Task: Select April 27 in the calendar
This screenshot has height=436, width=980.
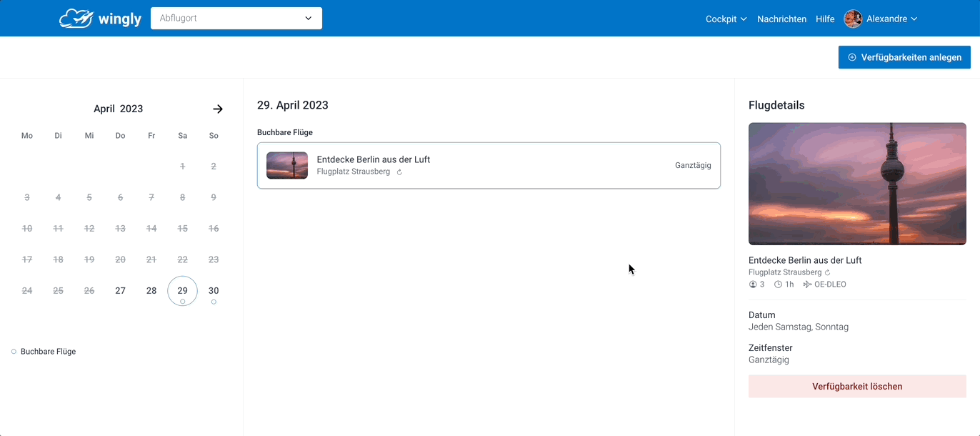Action: 120,291
